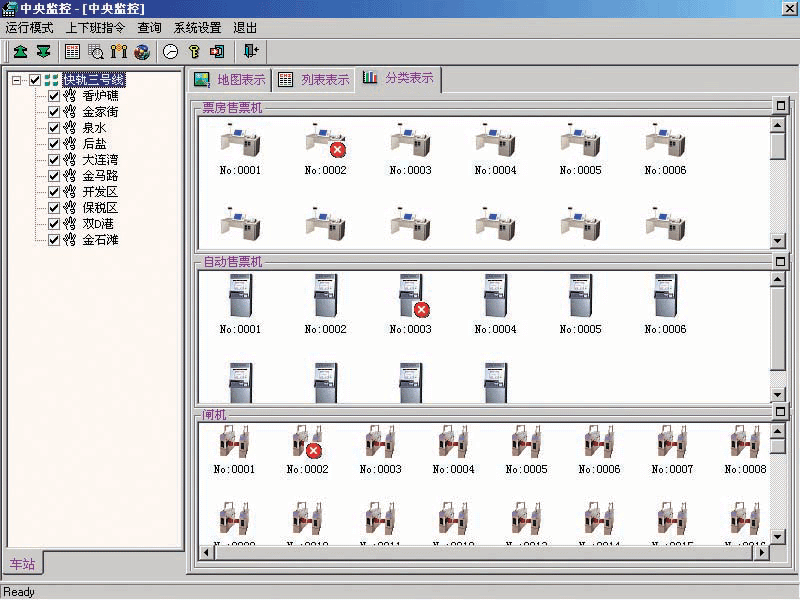Click the gate panel horizontal scrollbar right arrow
The width and height of the screenshot is (800, 600).
pyautogui.click(x=762, y=551)
